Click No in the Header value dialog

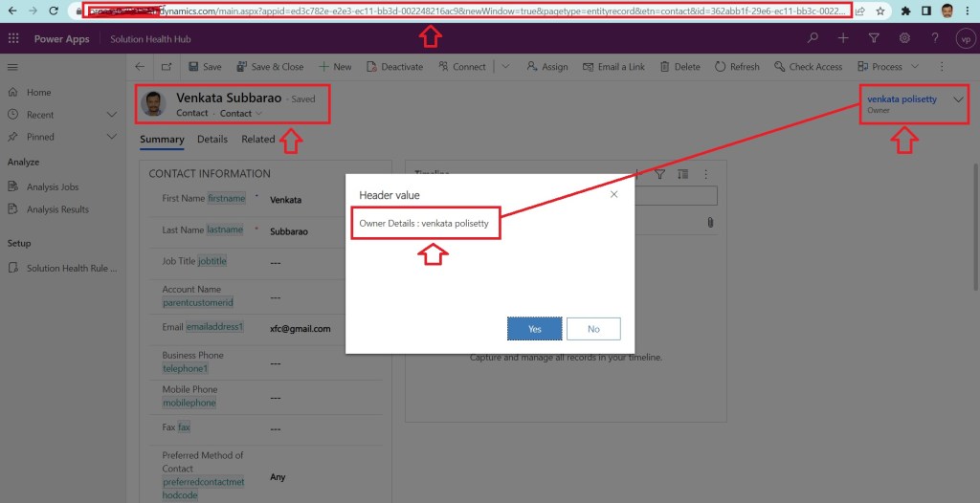click(x=593, y=329)
